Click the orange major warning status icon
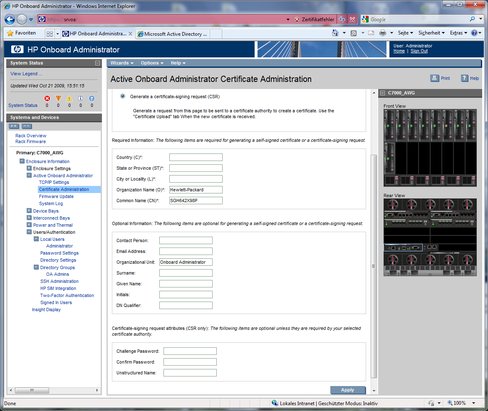 coord(58,99)
